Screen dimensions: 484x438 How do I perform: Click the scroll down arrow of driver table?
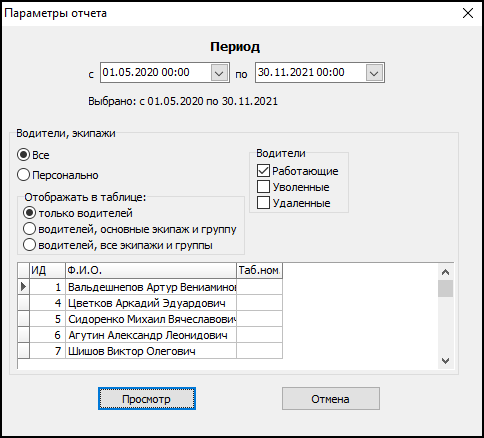[x=445, y=361]
